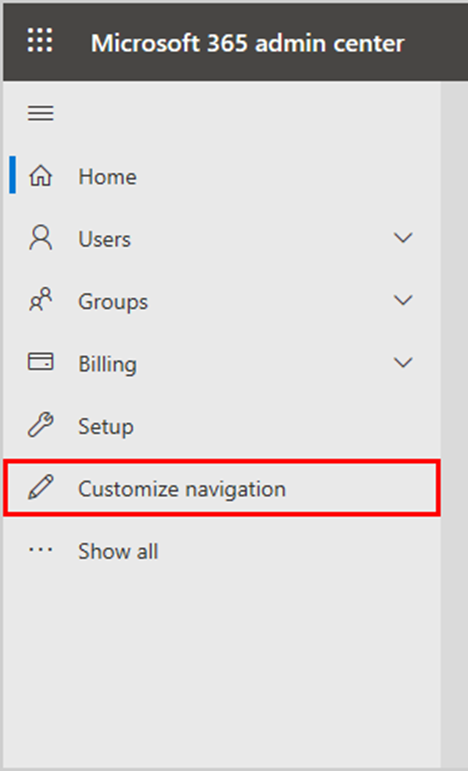Click the Groups people icon
The width and height of the screenshot is (468, 771).
click(41, 300)
